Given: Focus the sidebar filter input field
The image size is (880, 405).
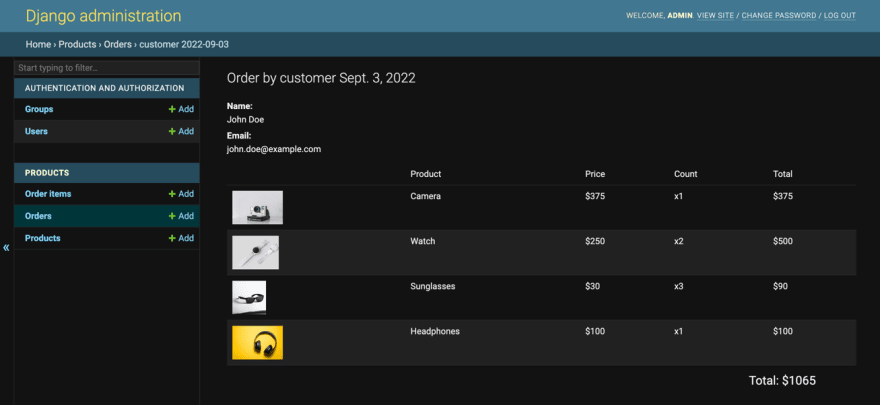Looking at the screenshot, I should (x=107, y=68).
